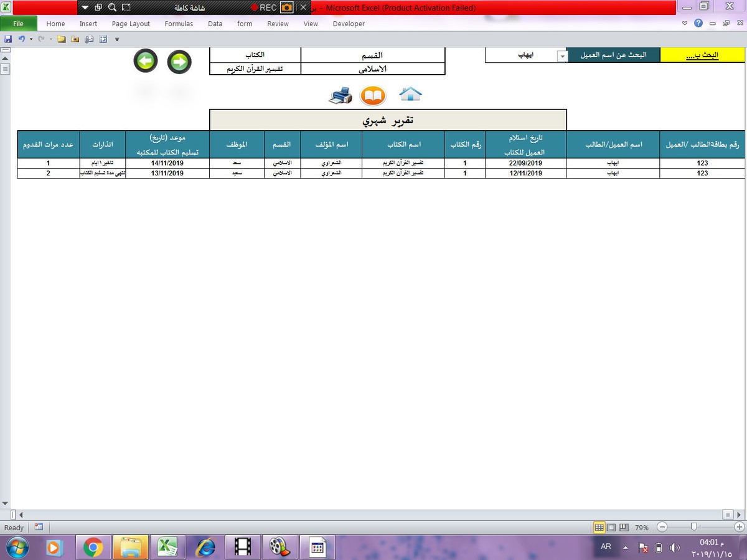
Task: Open the Developer ribbon tab
Action: click(x=349, y=24)
